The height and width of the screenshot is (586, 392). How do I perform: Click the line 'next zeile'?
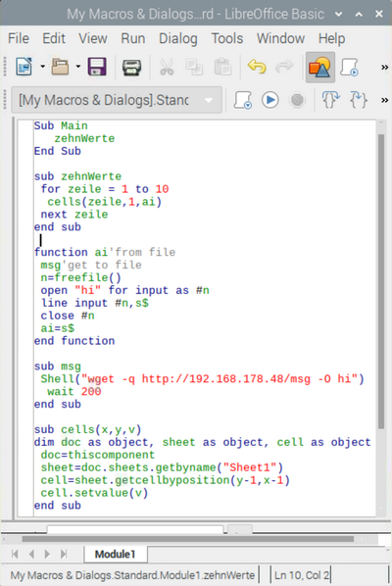click(x=74, y=215)
